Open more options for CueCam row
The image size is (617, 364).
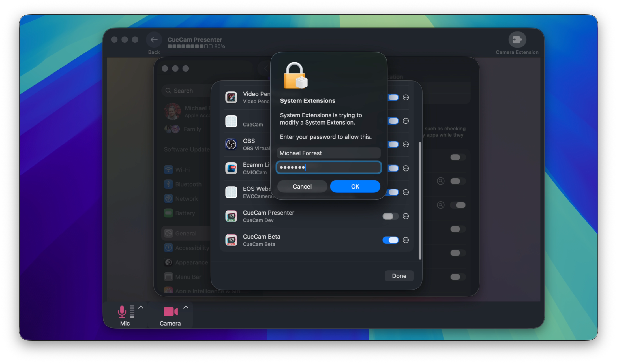pyautogui.click(x=406, y=121)
